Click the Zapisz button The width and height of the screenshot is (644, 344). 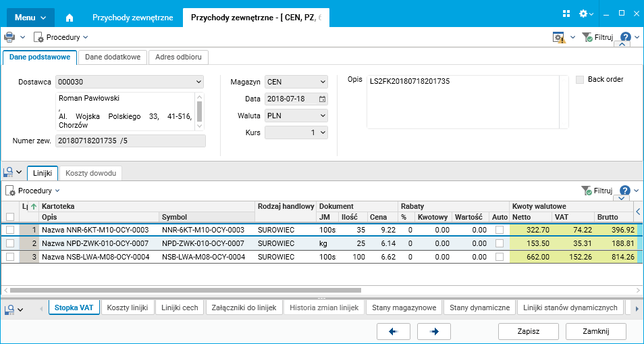coord(528,331)
